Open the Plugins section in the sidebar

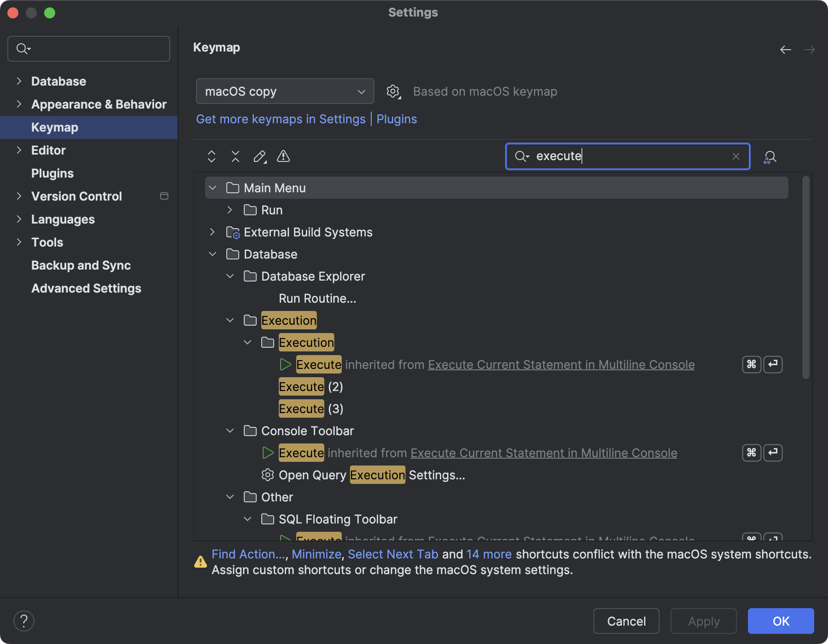(x=52, y=173)
